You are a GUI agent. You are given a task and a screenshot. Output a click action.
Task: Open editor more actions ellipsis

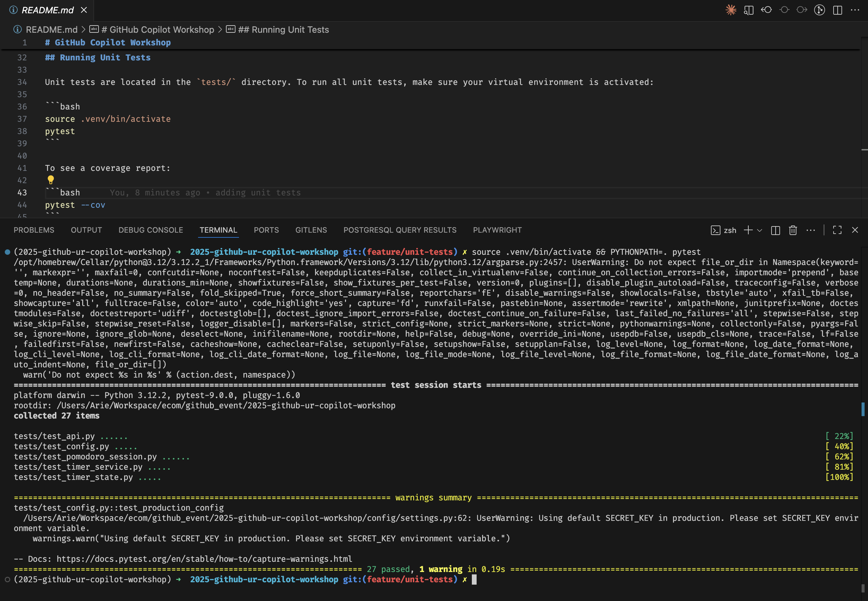click(854, 10)
